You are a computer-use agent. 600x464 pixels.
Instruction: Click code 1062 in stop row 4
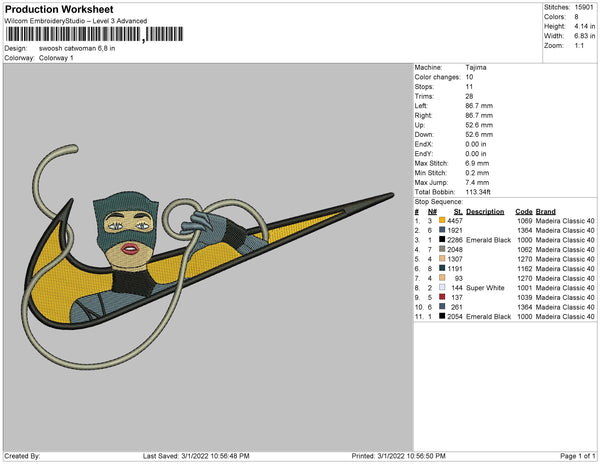pos(525,249)
